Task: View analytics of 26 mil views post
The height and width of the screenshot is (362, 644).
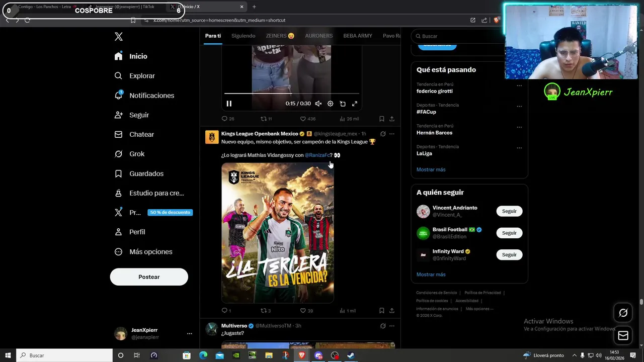Action: (349, 119)
